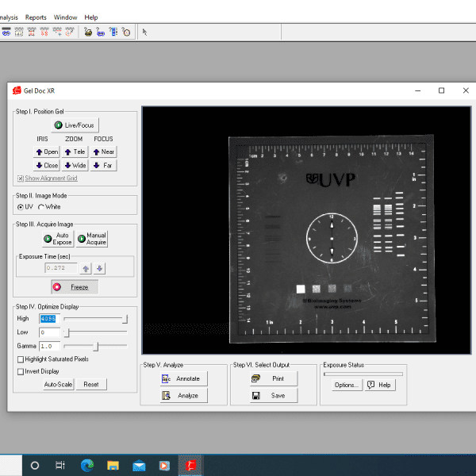Click the Gamma slider

95,346
